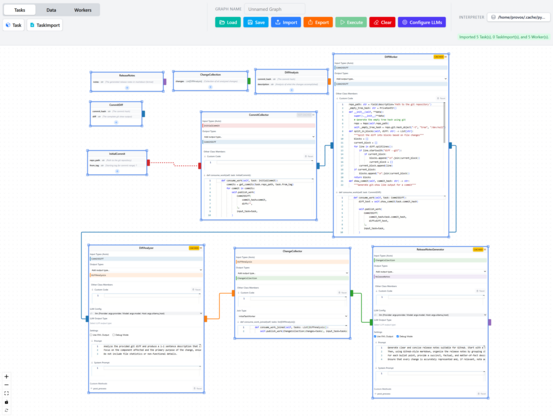The width and height of the screenshot is (553, 417).
Task: Switch to the Workers tab
Action: pos(83,10)
